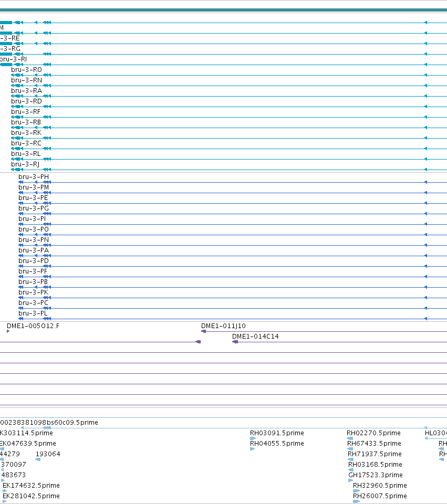Click the bru-3-PL protein label

[33, 313]
